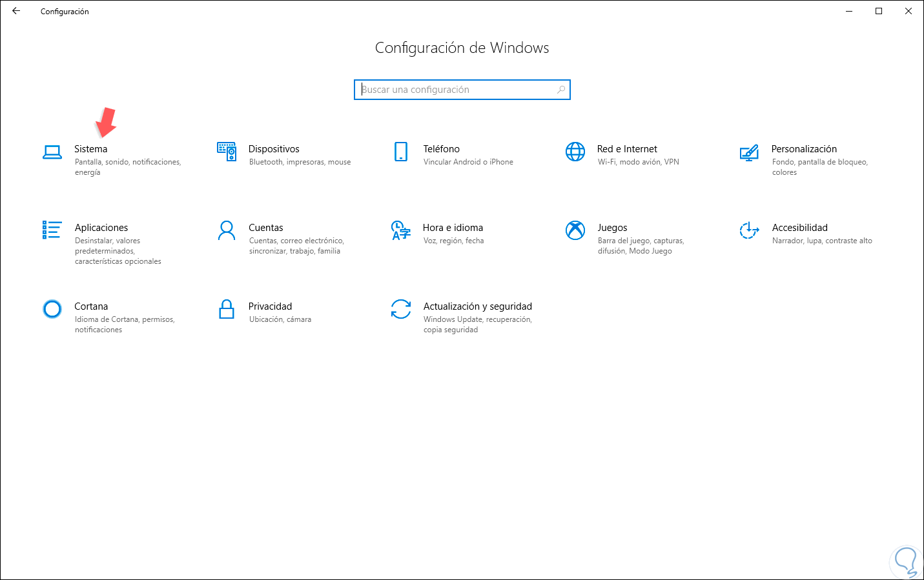Open the Sistema laptop icon
Viewport: 924px width, 580px height.
click(52, 152)
